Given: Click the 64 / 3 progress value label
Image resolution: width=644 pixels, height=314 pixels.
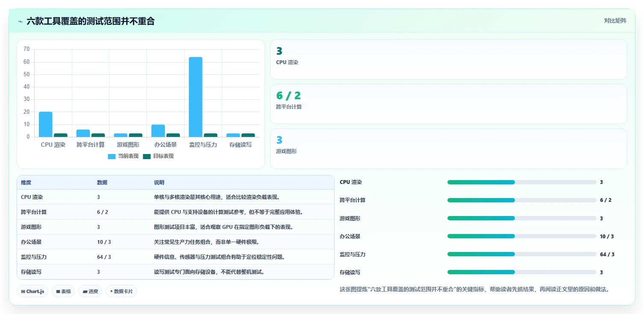Looking at the screenshot, I should (607, 255).
